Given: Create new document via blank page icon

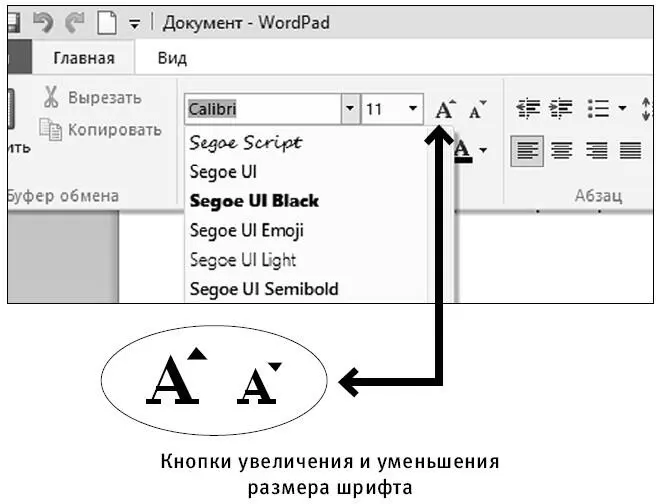Looking at the screenshot, I should click(x=107, y=22).
